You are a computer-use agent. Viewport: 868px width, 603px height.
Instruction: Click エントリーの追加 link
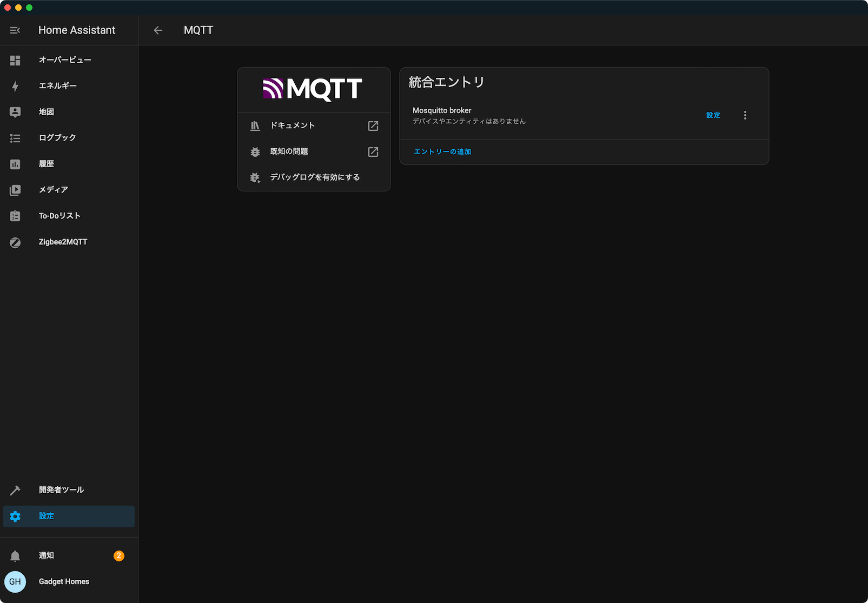(442, 152)
